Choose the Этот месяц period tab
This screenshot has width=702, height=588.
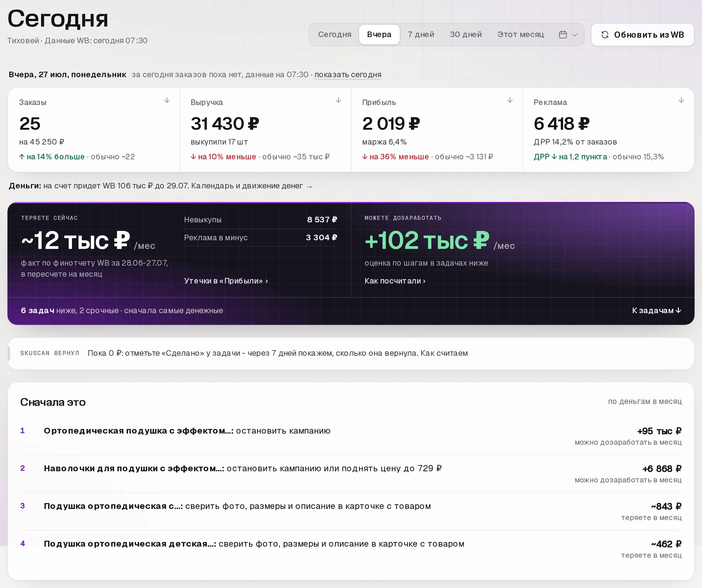(x=521, y=34)
